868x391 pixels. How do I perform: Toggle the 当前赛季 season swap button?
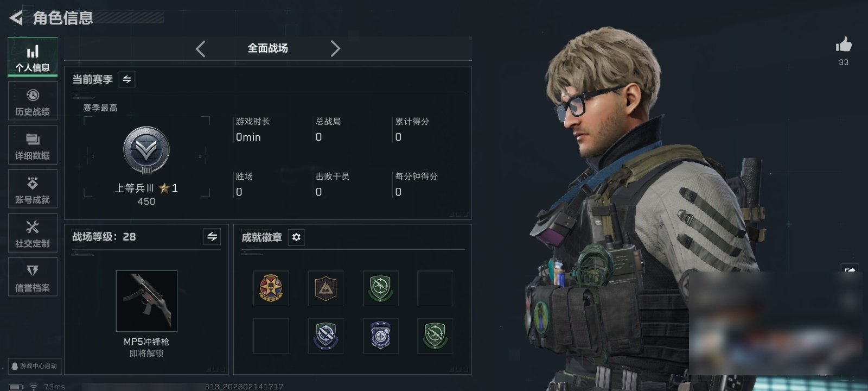(127, 79)
